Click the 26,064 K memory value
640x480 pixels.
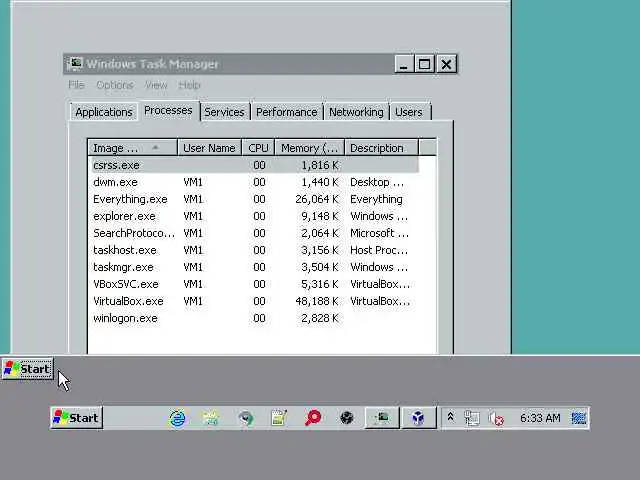(x=317, y=199)
